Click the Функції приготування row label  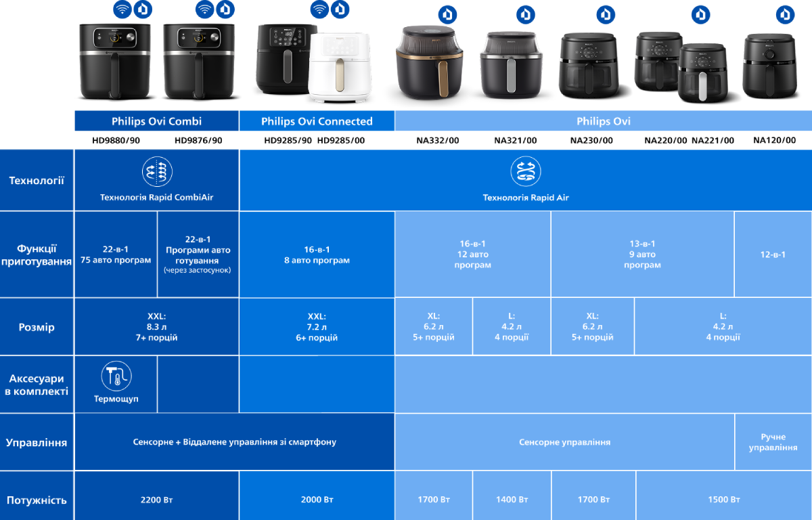coord(37,255)
